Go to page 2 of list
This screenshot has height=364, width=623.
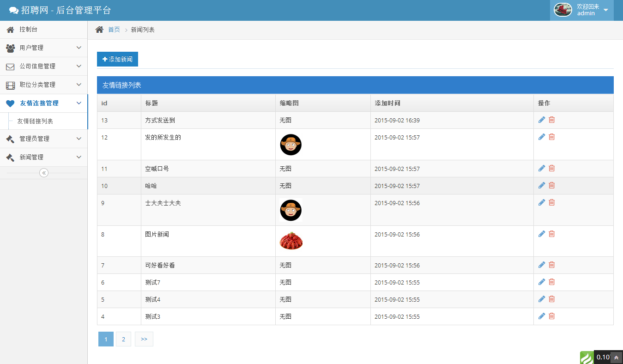[x=123, y=339]
